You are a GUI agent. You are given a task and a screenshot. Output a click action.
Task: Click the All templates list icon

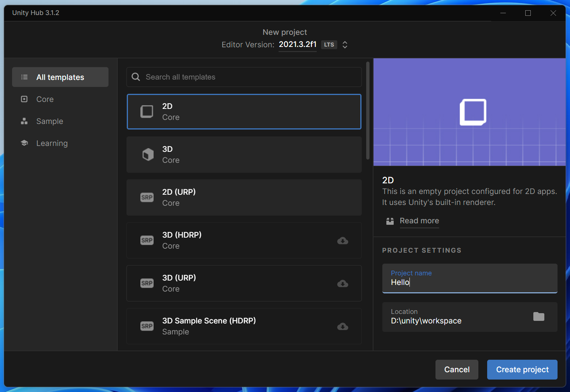(x=25, y=77)
